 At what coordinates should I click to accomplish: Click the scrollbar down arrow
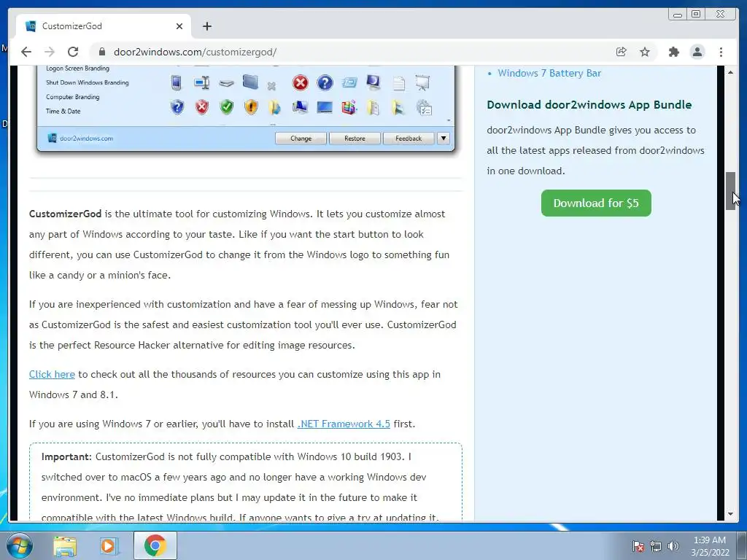pos(730,514)
